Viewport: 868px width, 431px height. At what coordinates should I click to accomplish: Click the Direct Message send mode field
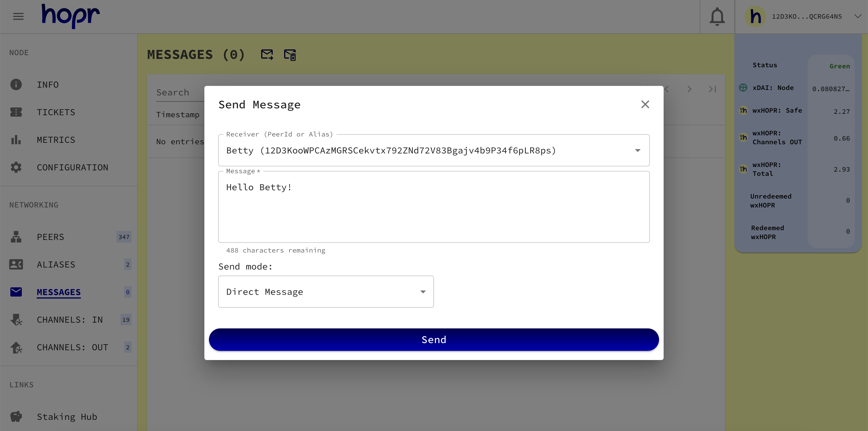[326, 292]
